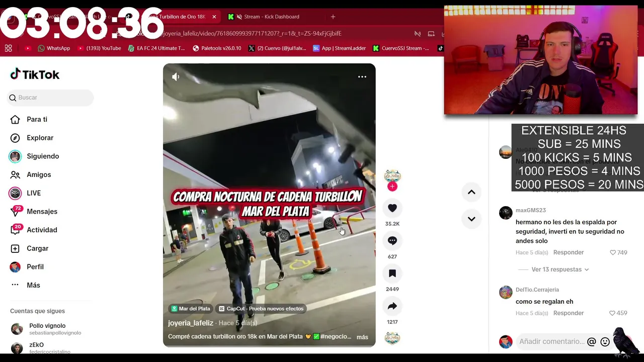Click the TikTok logo
Image resolution: width=644 pixels, height=362 pixels.
pos(35,74)
